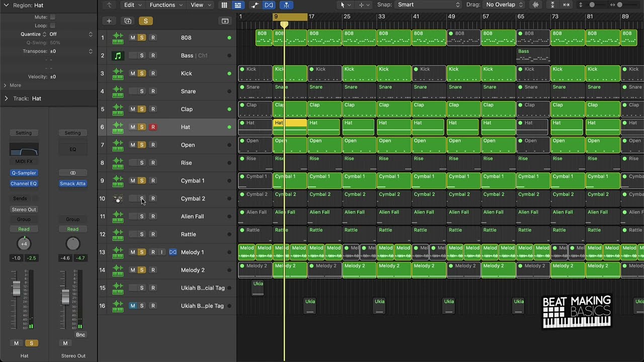Open the pointer tool selector dropdown
The width and height of the screenshot is (644, 362).
tap(345, 5)
